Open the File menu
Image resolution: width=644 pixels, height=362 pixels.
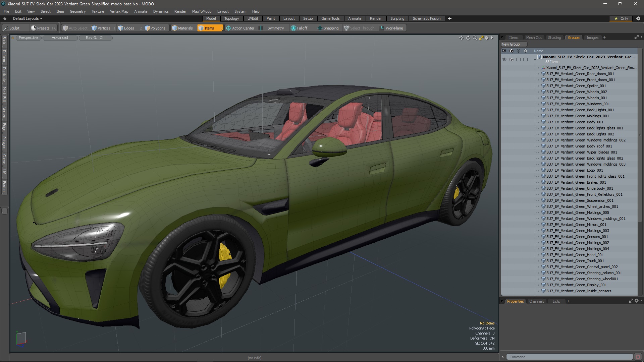(x=6, y=11)
